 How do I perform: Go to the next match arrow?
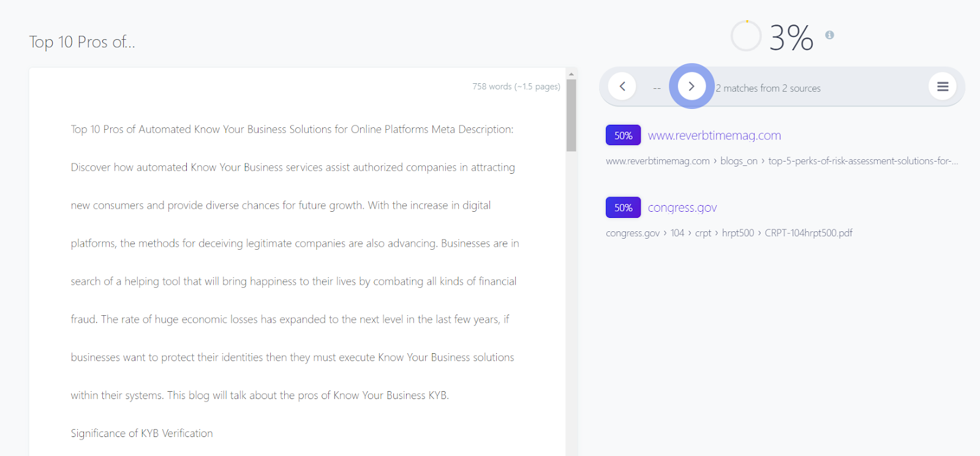click(692, 86)
